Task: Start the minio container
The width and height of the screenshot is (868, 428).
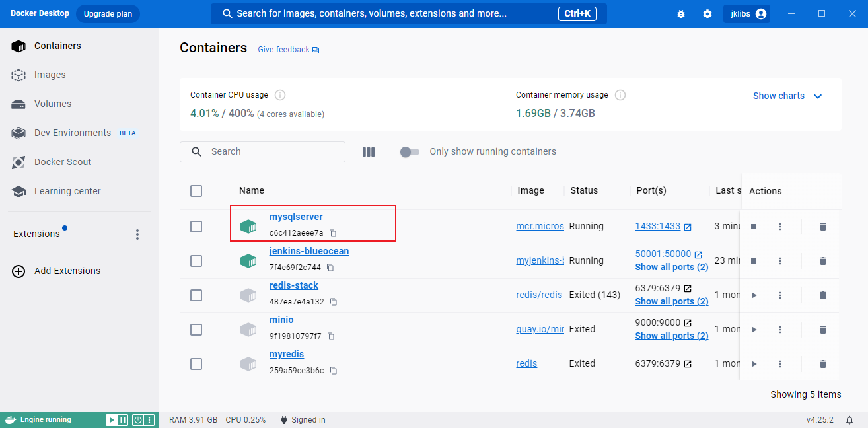Action: click(754, 330)
